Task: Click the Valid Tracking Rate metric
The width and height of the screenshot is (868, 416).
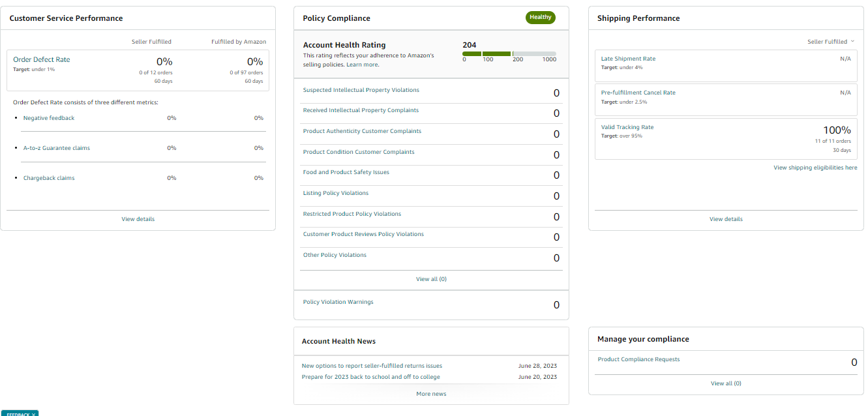Action: 627,127
